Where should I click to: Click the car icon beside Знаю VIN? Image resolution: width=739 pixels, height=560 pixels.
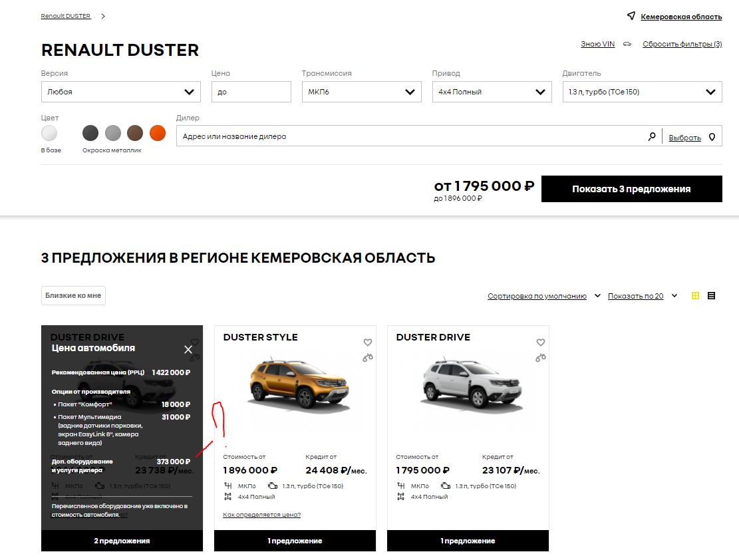627,45
